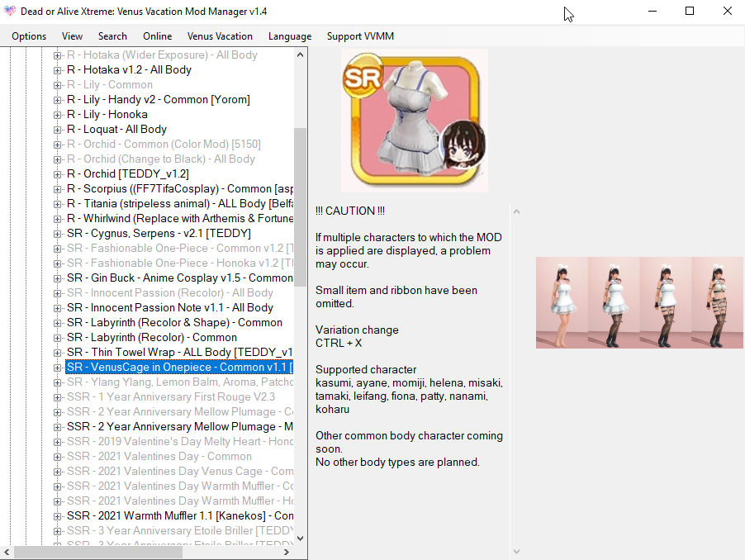Expand the selected SR - VenusCage in Onepiece node
This screenshot has width=745, height=560.
point(57,368)
